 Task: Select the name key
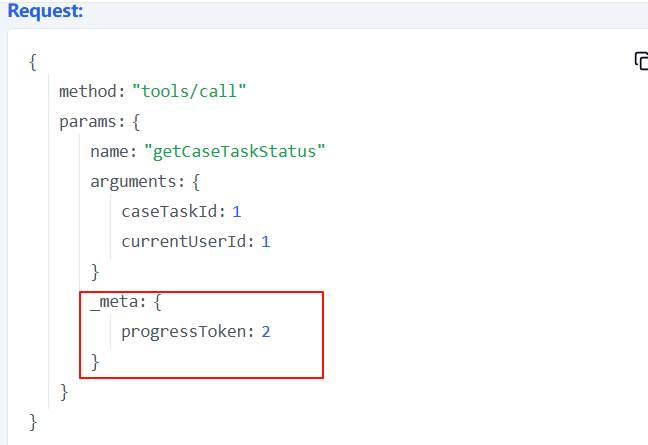pos(112,152)
